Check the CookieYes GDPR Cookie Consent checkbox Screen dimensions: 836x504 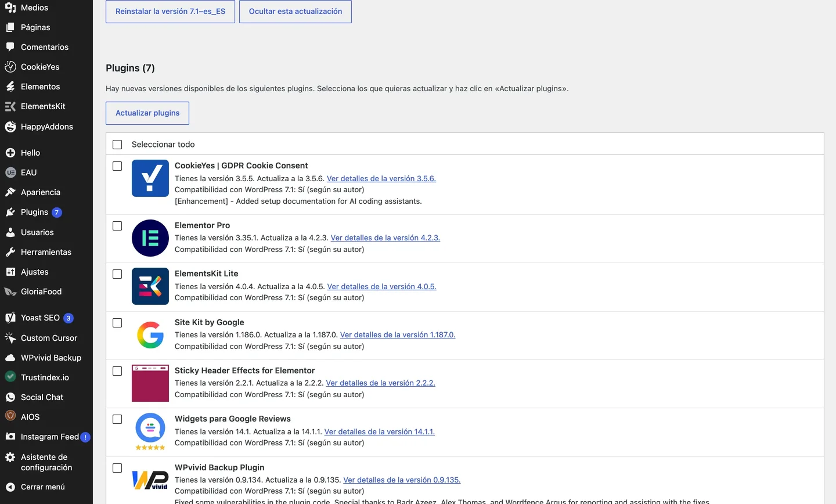point(117,166)
